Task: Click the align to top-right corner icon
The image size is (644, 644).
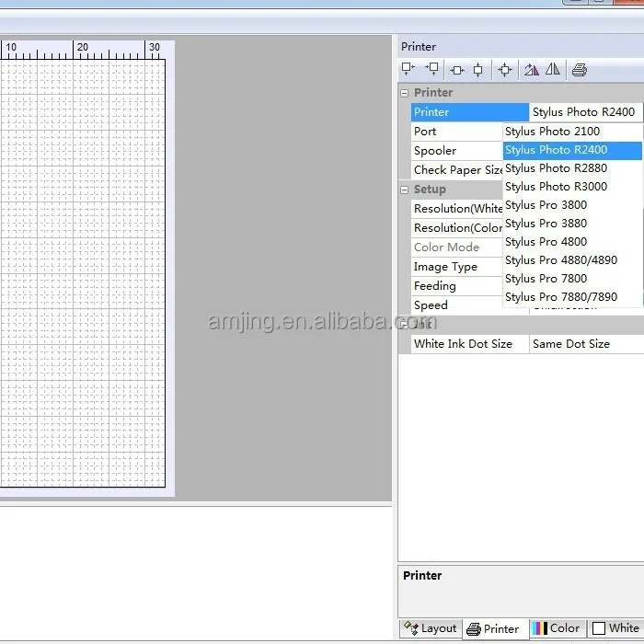Action: tap(432, 69)
